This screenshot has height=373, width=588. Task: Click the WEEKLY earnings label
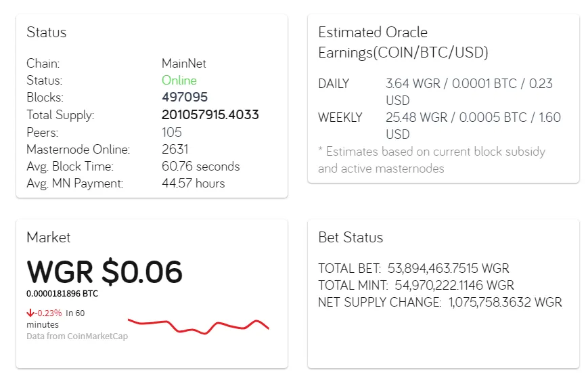click(340, 118)
